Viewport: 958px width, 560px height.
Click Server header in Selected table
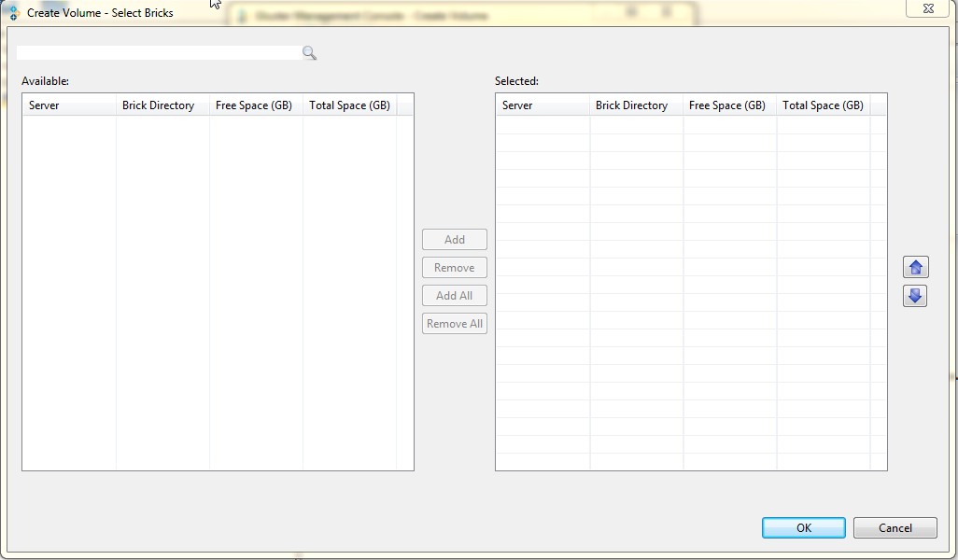click(542, 105)
